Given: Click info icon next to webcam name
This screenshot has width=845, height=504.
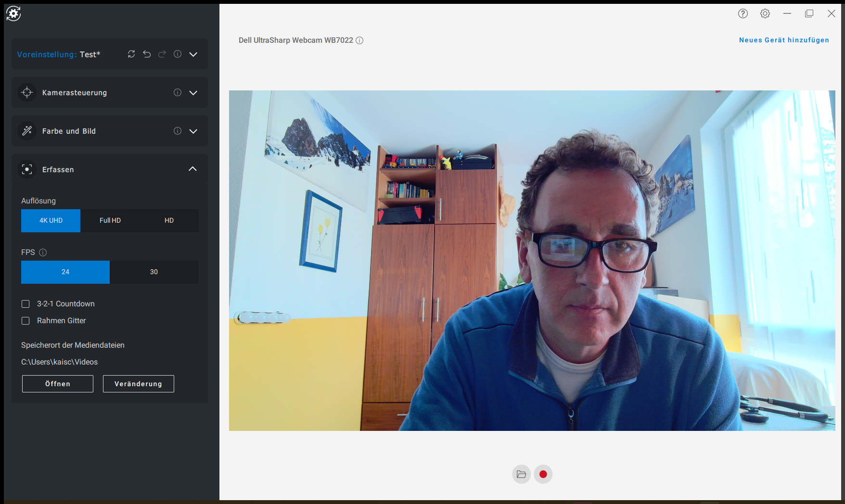Looking at the screenshot, I should point(359,40).
